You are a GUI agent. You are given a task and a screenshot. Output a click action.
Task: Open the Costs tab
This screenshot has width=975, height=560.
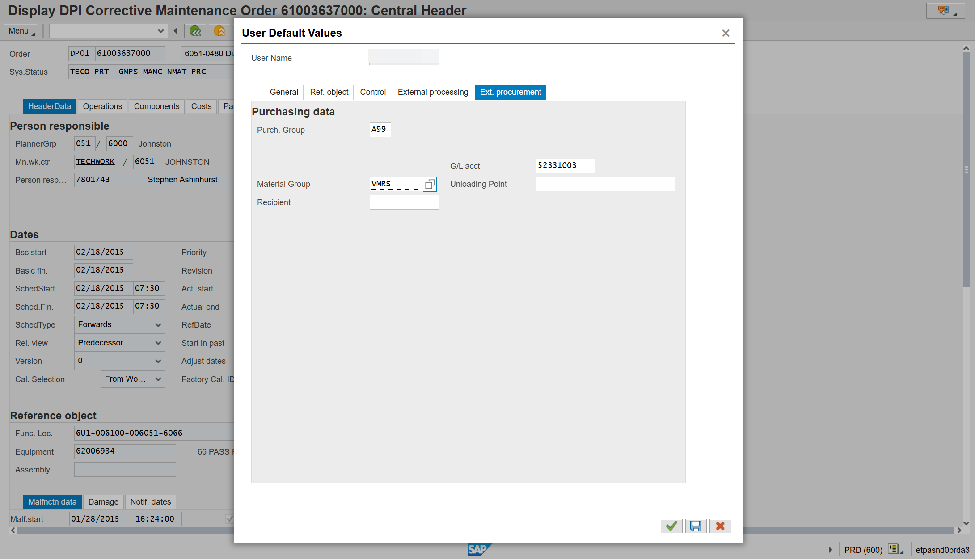click(x=201, y=106)
